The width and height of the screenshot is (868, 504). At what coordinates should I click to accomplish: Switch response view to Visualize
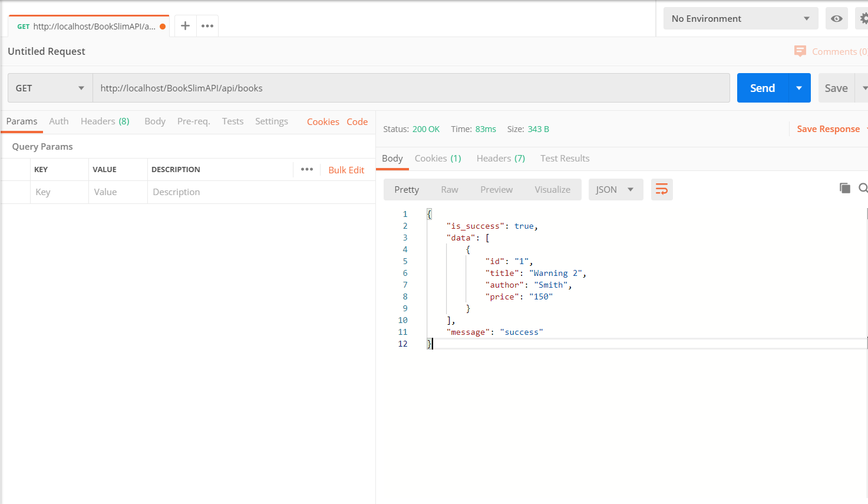click(553, 189)
